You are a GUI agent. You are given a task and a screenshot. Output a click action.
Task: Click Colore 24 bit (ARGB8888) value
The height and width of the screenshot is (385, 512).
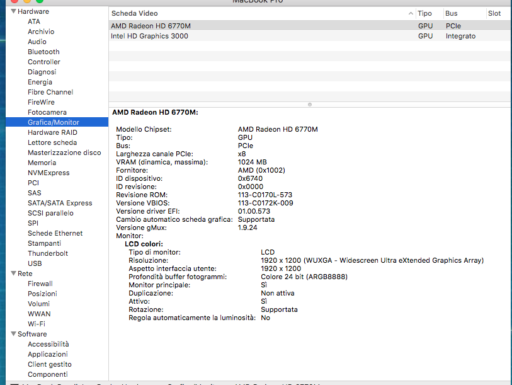(x=304, y=277)
